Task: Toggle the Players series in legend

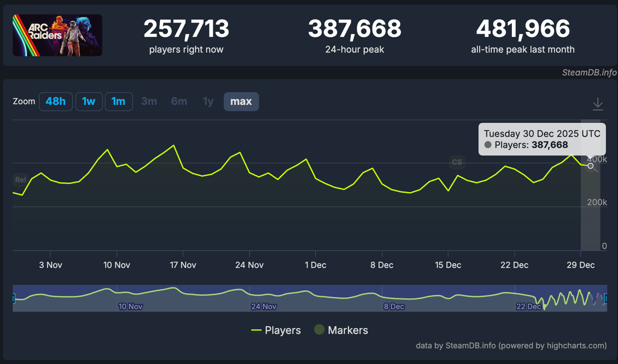Action: pyautogui.click(x=276, y=330)
